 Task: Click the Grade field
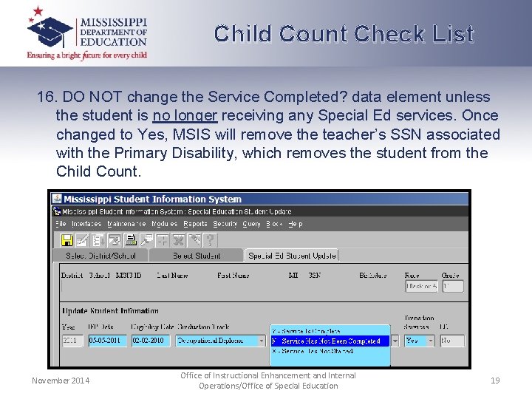coord(453,286)
